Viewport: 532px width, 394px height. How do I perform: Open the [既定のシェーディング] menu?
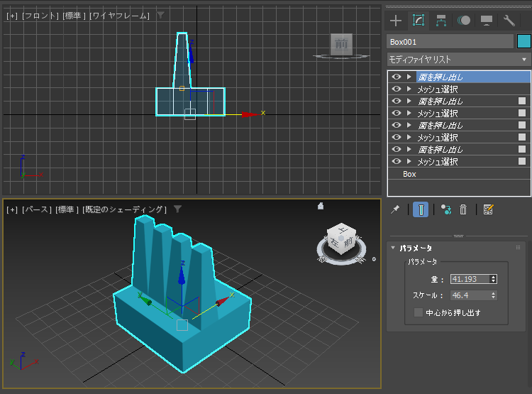pyautogui.click(x=125, y=209)
